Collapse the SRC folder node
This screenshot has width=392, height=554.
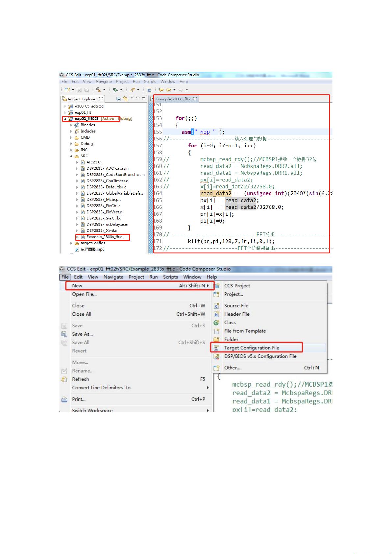[71, 156]
